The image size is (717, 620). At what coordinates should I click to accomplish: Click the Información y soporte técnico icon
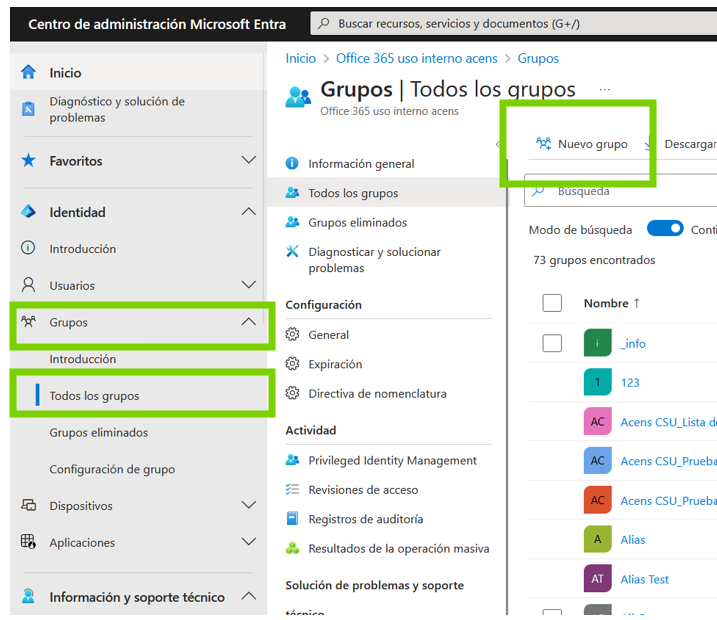point(28,596)
